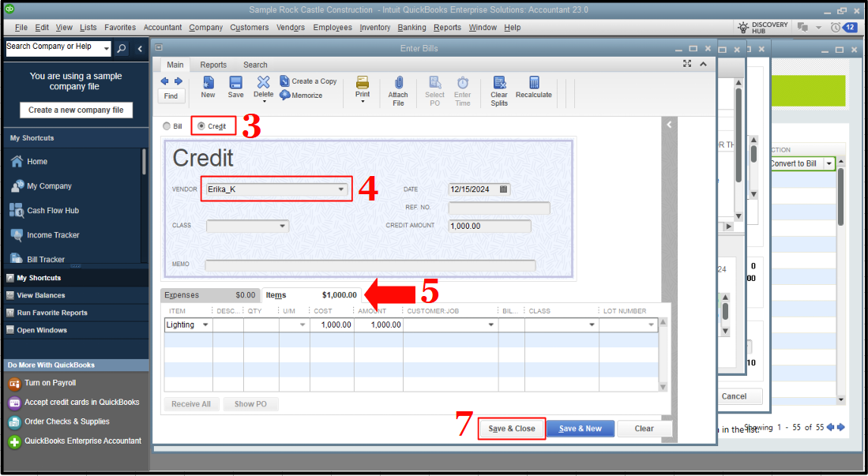868x476 pixels.
Task: Select the Credit radio button
Action: click(x=201, y=126)
